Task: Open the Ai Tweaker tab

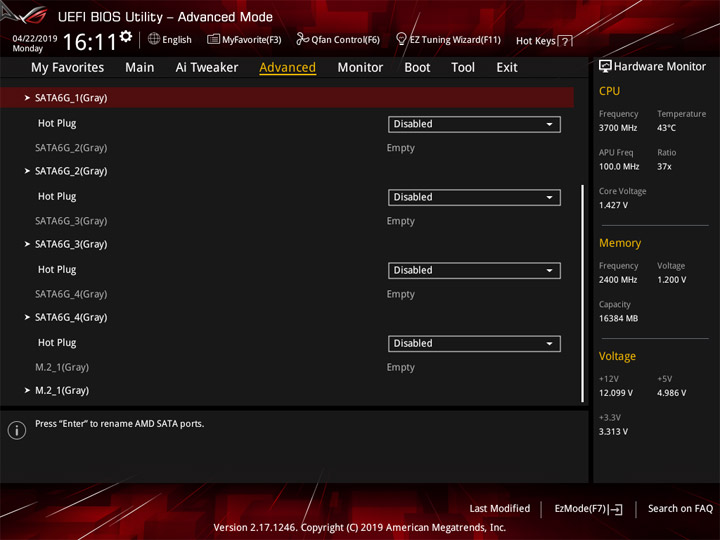Action: [207, 68]
